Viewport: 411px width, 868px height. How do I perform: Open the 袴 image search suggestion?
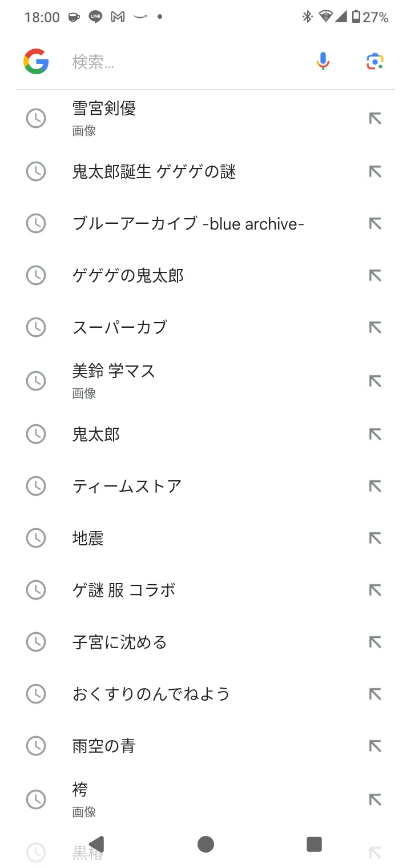point(80,798)
